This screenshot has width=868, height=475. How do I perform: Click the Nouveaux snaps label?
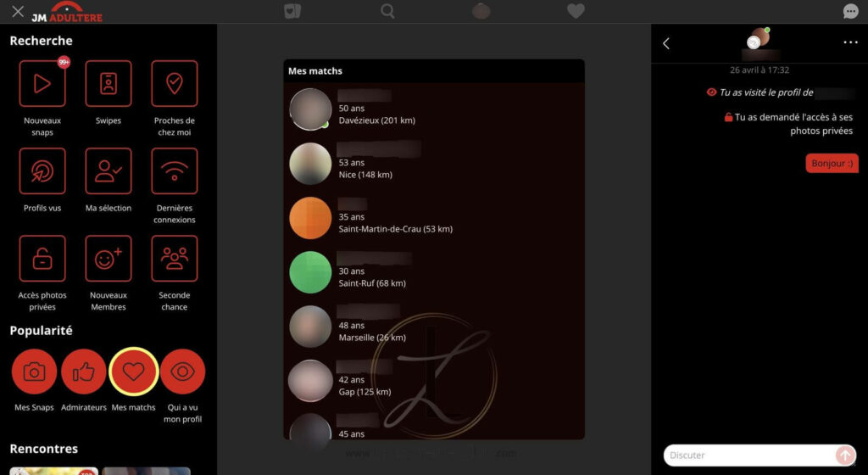coord(42,126)
